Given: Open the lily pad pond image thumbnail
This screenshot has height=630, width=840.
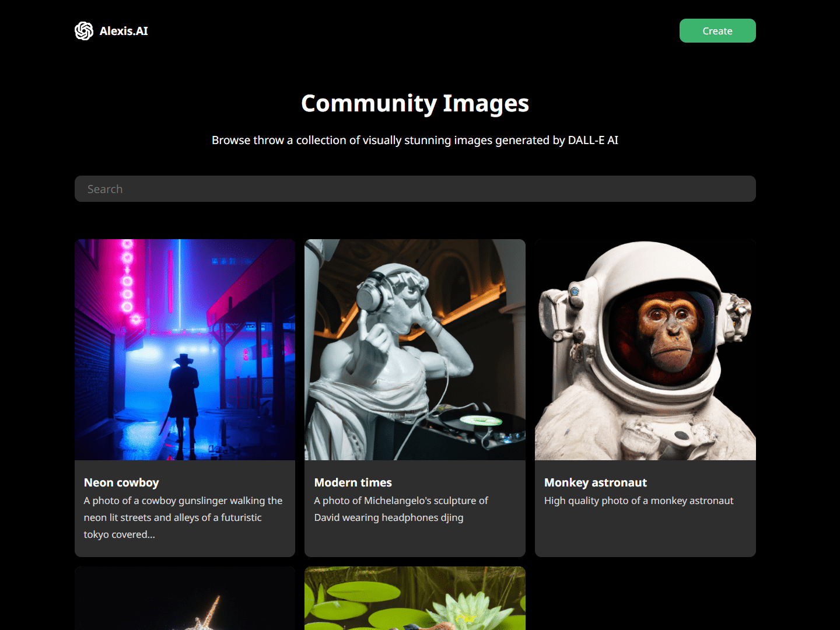Looking at the screenshot, I should (x=415, y=598).
